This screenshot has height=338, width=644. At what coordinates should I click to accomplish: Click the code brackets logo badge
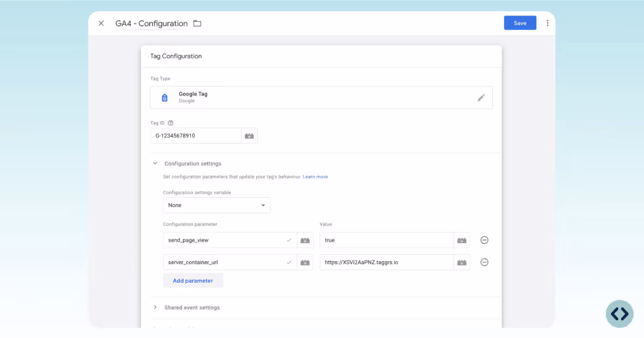coord(619,314)
